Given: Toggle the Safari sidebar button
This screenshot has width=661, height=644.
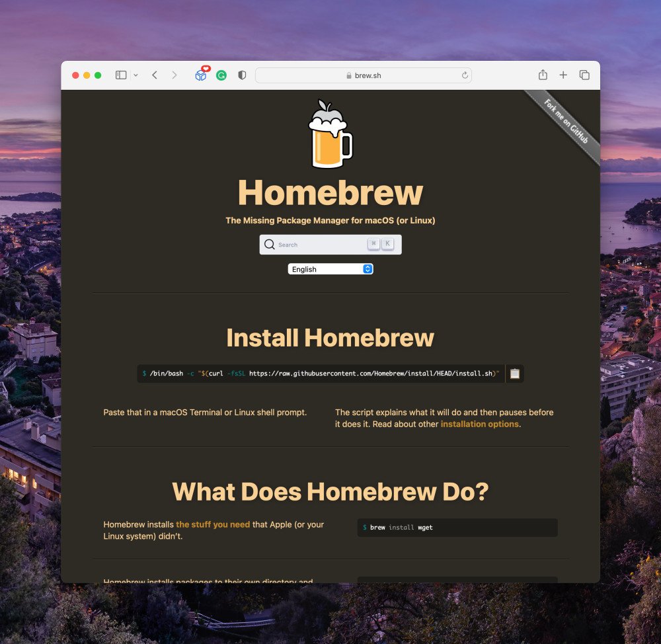Looking at the screenshot, I should pyautogui.click(x=121, y=75).
